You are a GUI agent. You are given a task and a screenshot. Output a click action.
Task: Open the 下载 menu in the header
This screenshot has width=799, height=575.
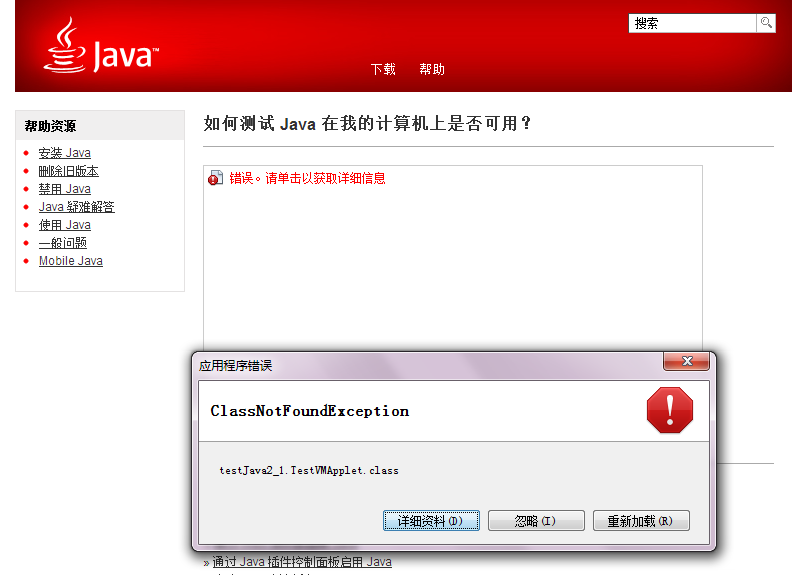pyautogui.click(x=383, y=69)
